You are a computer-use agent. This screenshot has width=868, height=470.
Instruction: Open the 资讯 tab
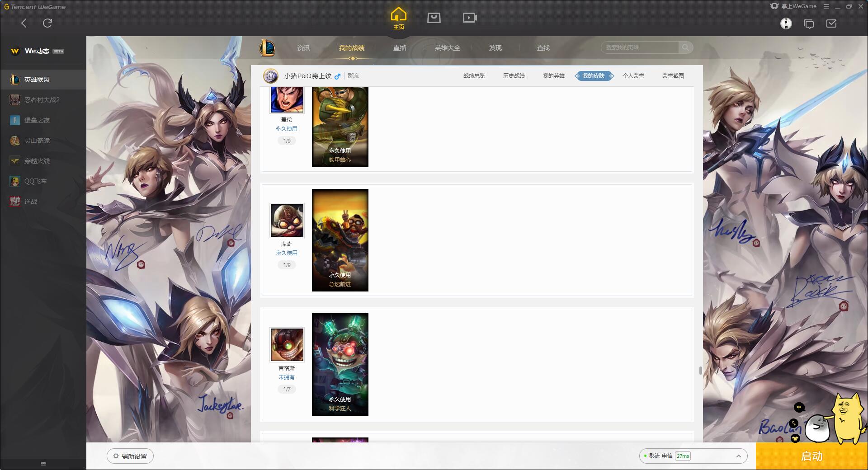coord(304,48)
